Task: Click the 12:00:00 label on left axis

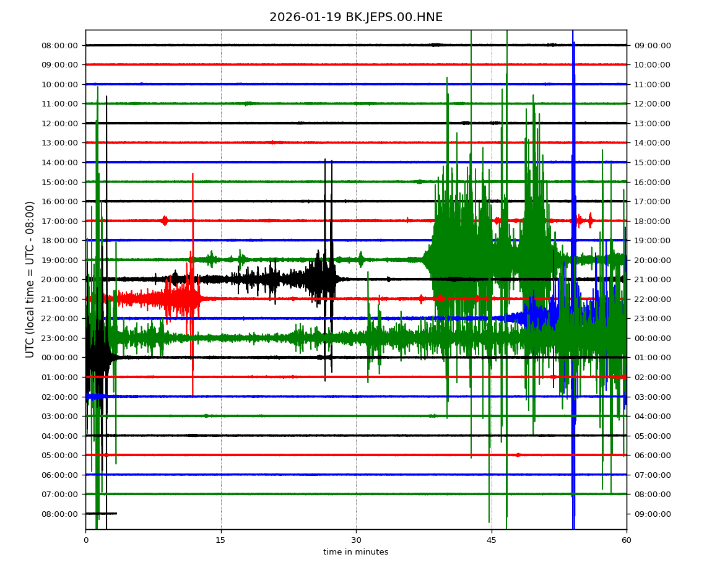Action: [61, 123]
